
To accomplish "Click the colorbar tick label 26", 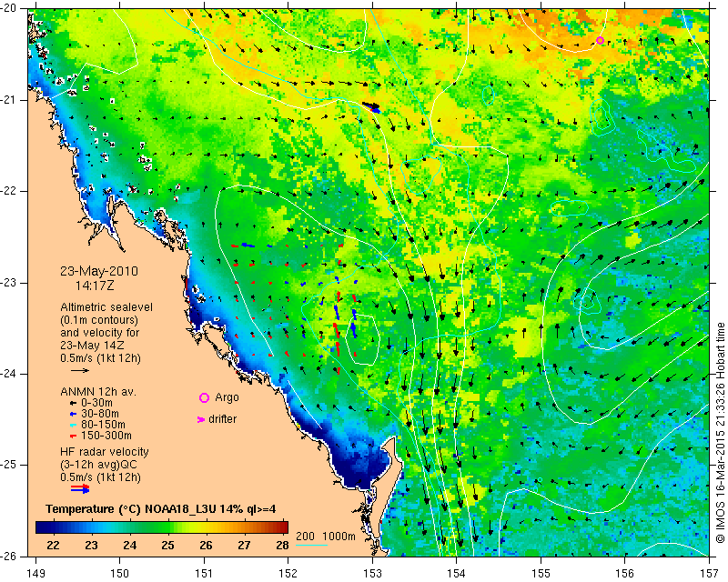I will (206, 546).
